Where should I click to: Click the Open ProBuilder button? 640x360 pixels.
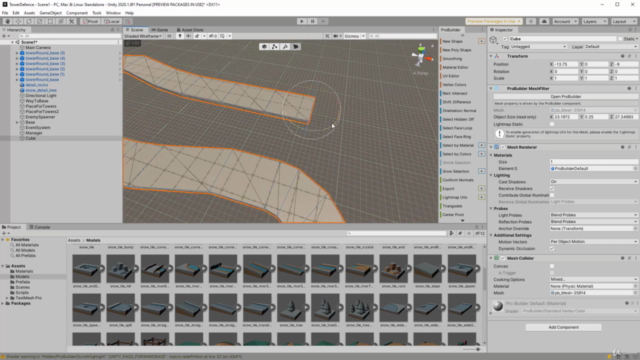(x=565, y=97)
